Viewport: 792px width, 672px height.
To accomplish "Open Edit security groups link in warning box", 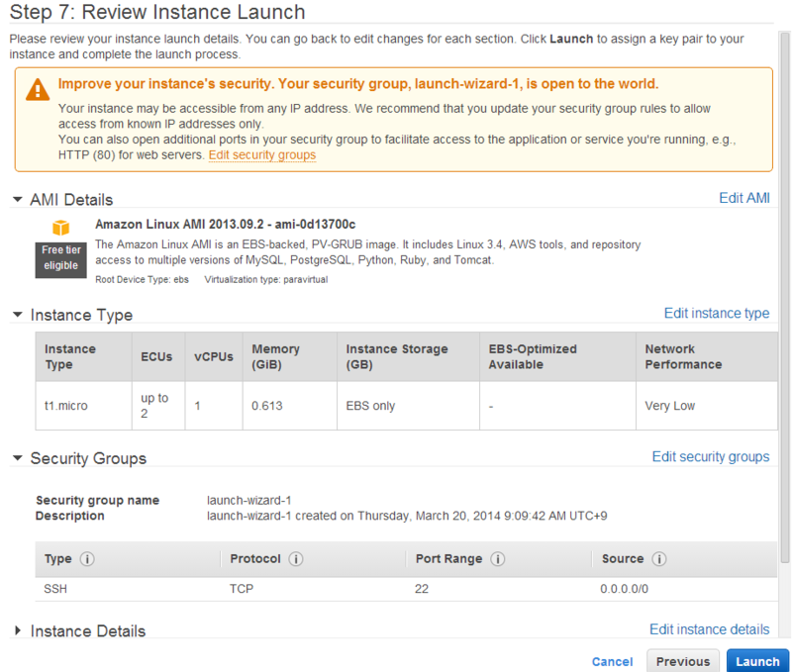I will click(x=262, y=155).
